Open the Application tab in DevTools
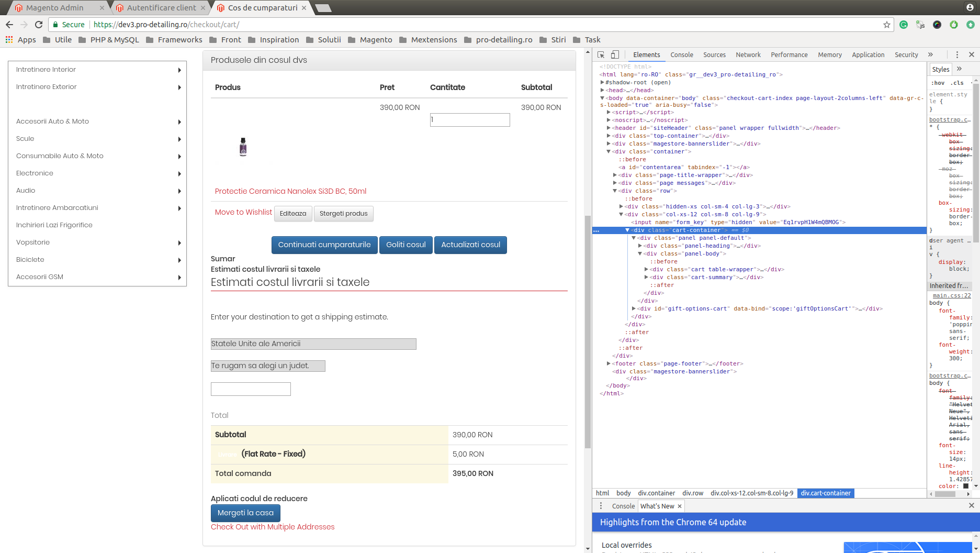This screenshot has height=553, width=980. coord(868,54)
